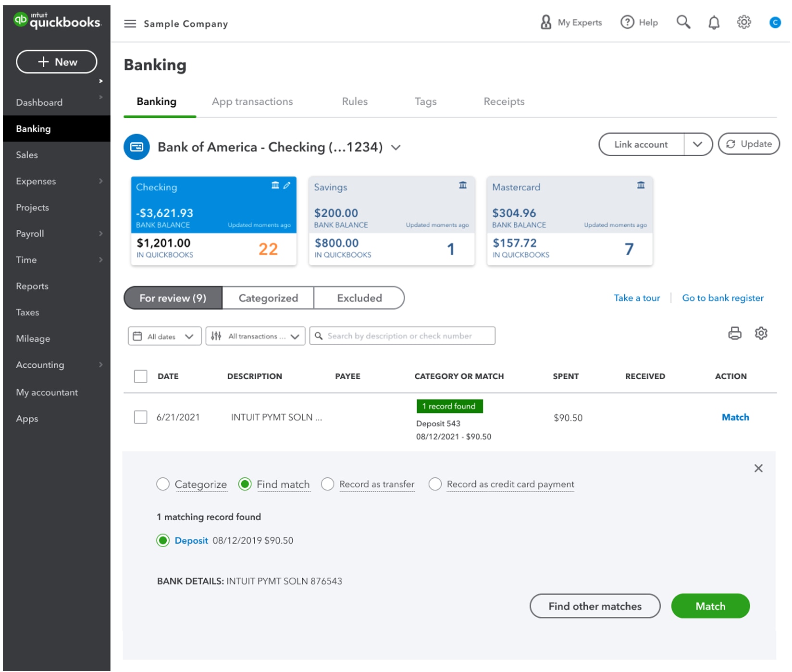Image resolution: width=792 pixels, height=672 pixels.
Task: Open the Categorized transactions tab
Action: (268, 298)
